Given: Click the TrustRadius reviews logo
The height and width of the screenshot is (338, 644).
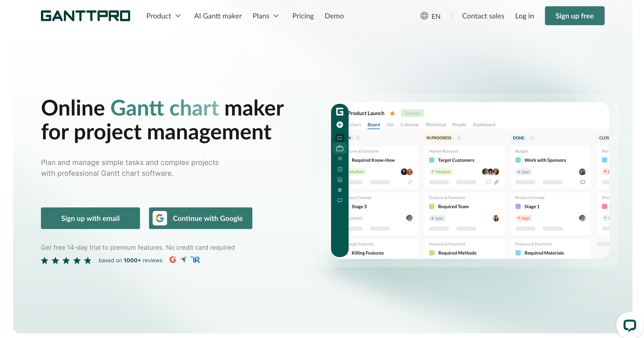Looking at the screenshot, I should point(195,260).
